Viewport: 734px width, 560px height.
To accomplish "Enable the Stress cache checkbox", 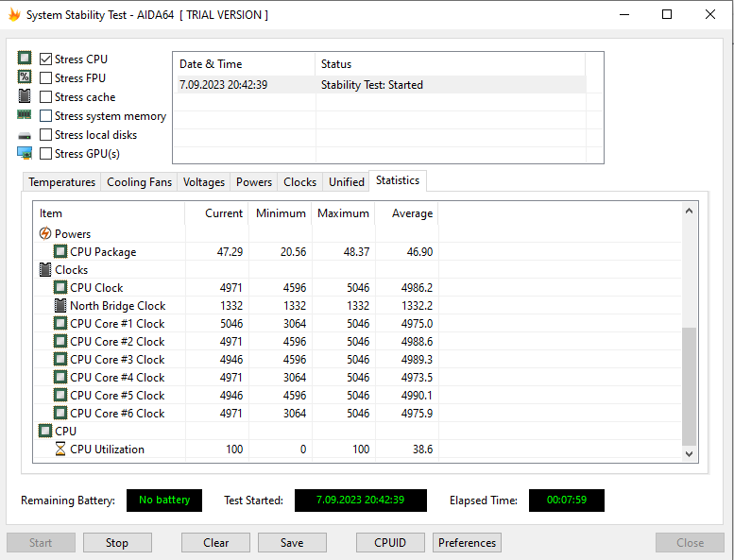I will point(45,97).
